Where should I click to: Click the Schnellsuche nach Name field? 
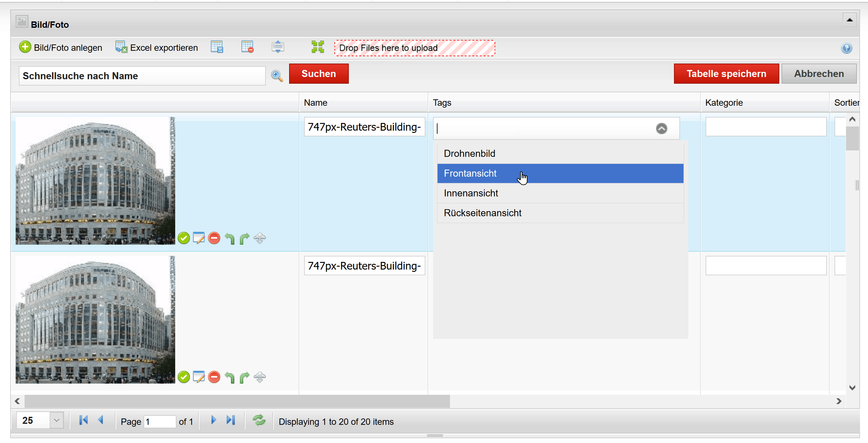[142, 76]
